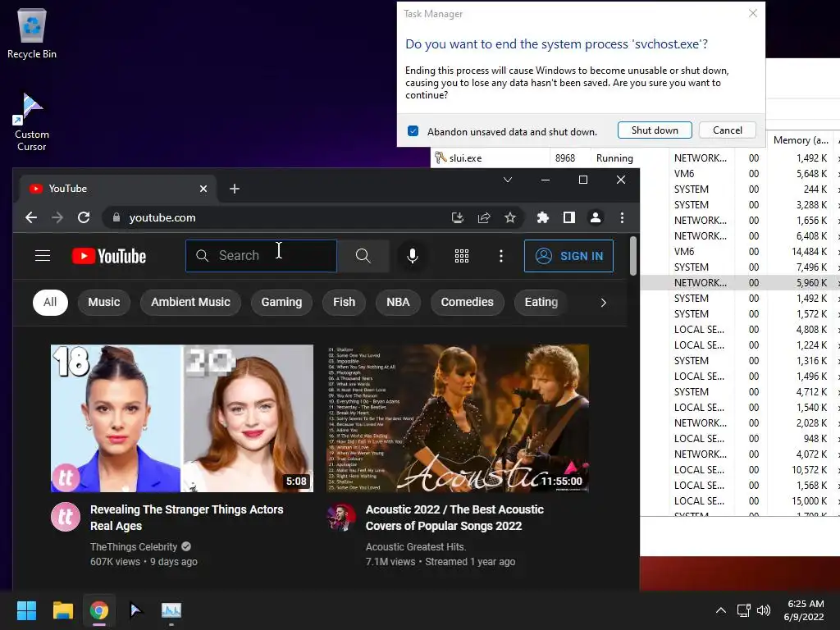Show hidden tray icons chevron
The height and width of the screenshot is (630, 840).
tap(721, 610)
